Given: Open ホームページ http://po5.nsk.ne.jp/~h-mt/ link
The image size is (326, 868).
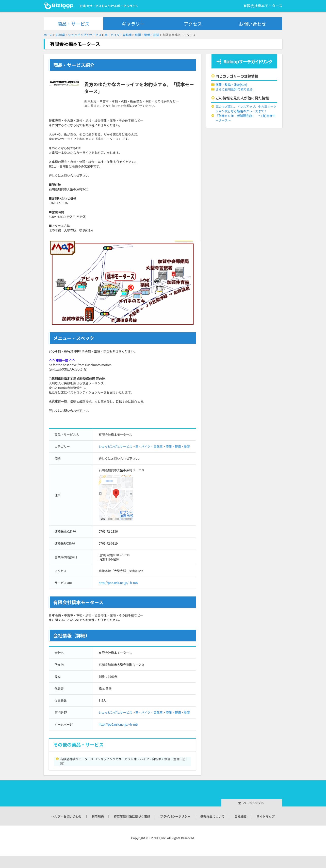Looking at the screenshot, I should coord(118,724).
